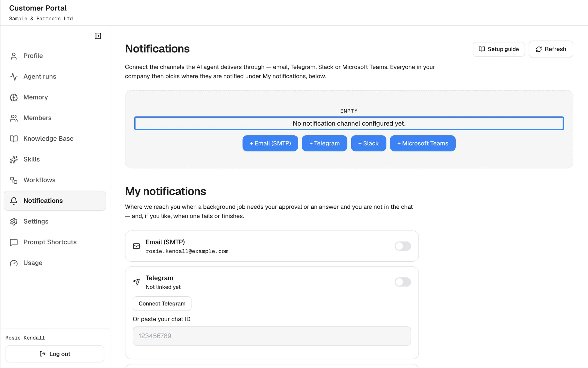Open the Usage label in sidebar

pyautogui.click(x=33, y=263)
